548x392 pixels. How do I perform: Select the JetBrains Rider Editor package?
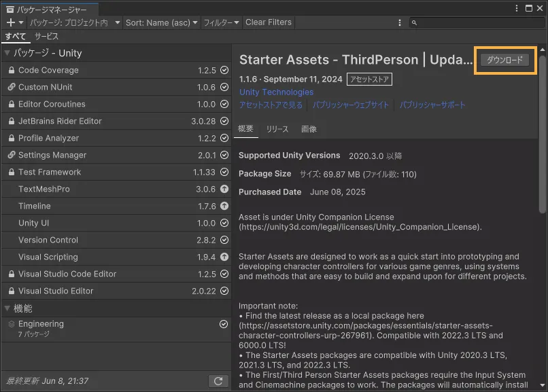(116, 121)
